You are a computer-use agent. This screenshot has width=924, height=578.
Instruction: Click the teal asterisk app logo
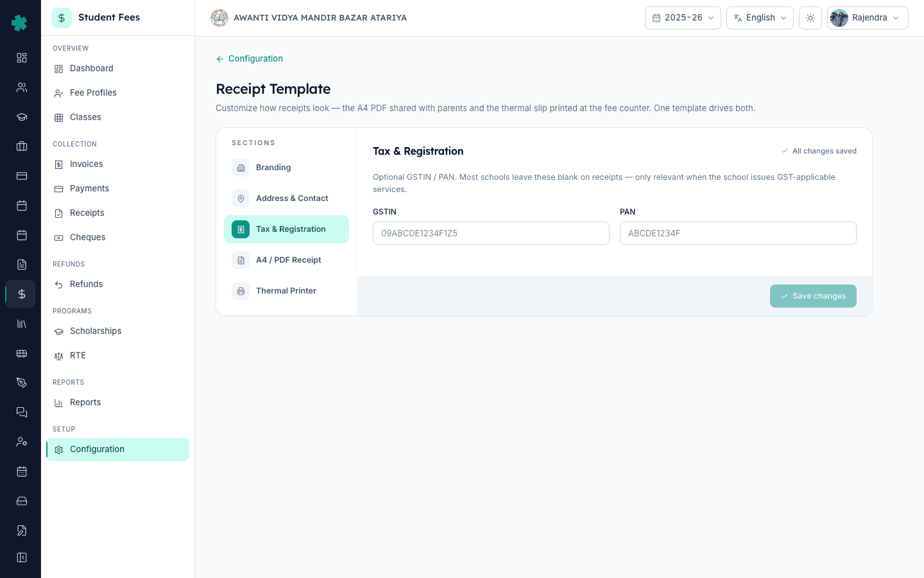pos(20,23)
